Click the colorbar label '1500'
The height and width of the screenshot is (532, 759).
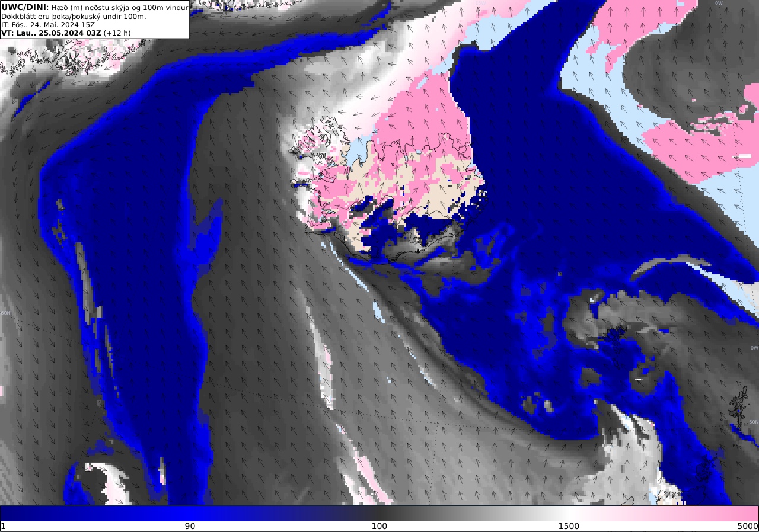coord(569,526)
